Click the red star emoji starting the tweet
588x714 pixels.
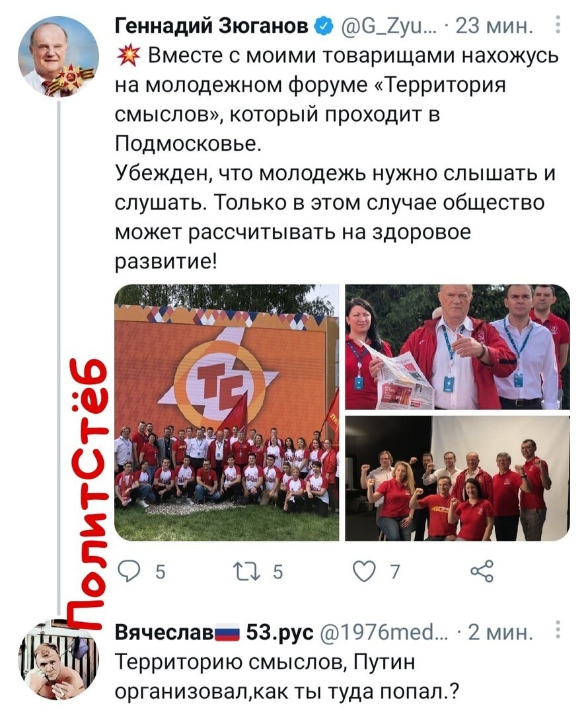(128, 56)
